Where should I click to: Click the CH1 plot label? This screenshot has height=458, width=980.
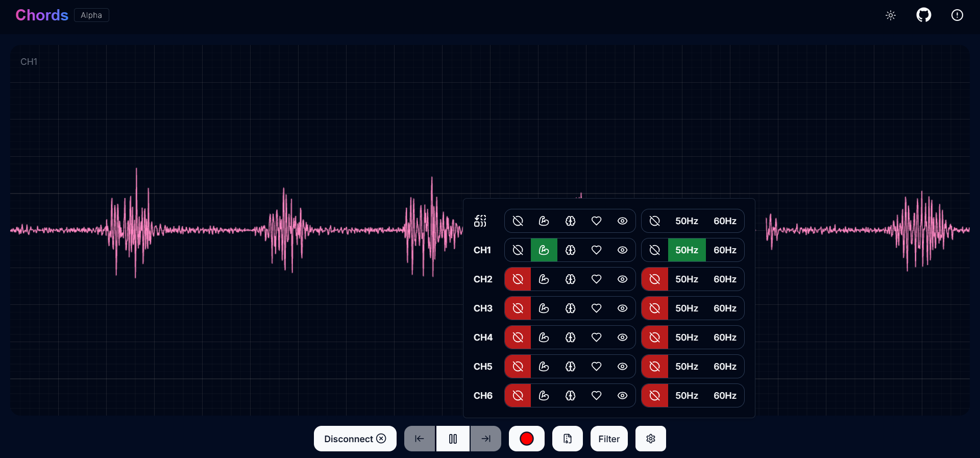tap(29, 62)
